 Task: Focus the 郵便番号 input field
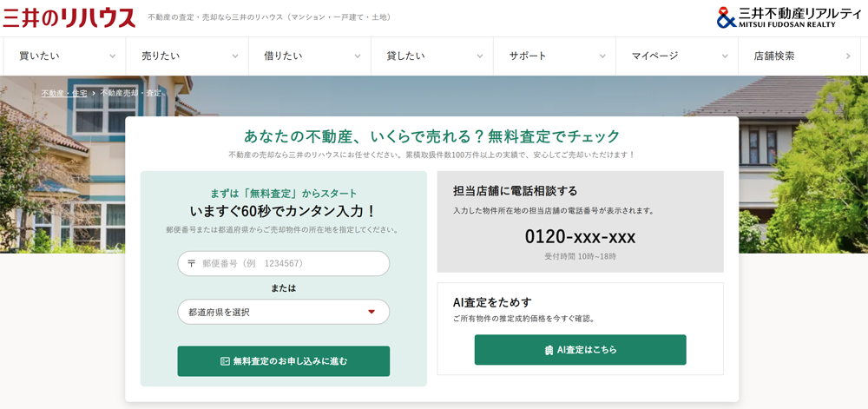(284, 263)
